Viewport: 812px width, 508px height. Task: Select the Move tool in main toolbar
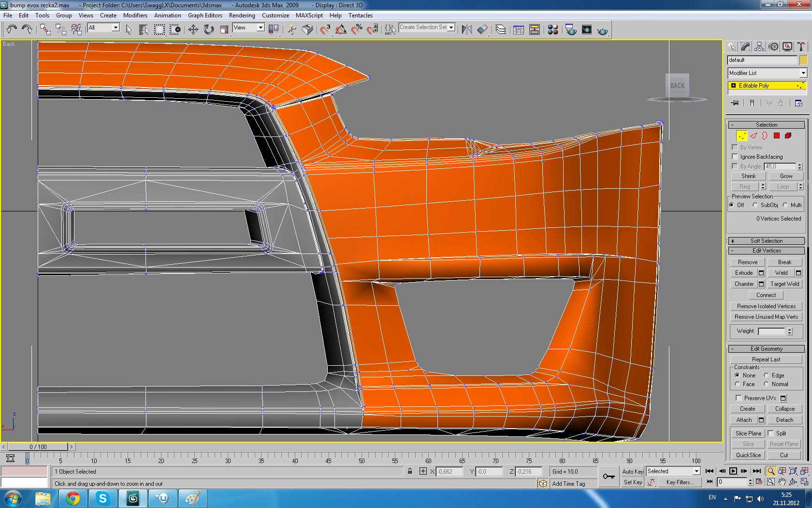coord(193,30)
